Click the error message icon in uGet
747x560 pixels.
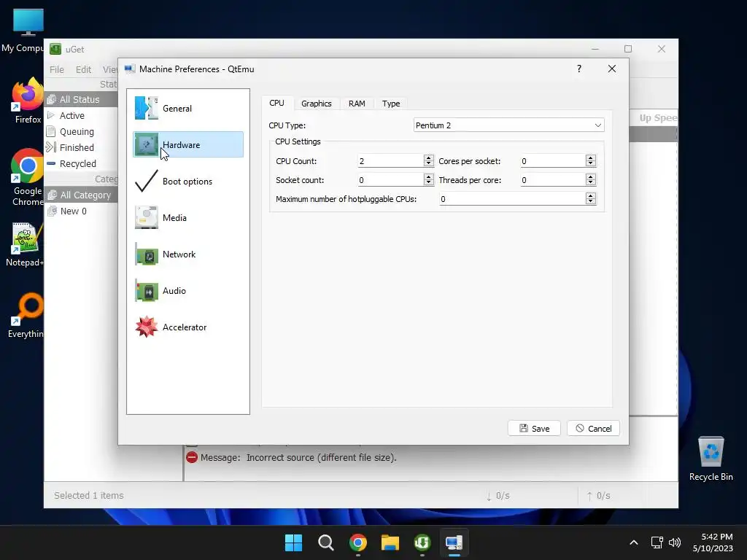pos(192,458)
